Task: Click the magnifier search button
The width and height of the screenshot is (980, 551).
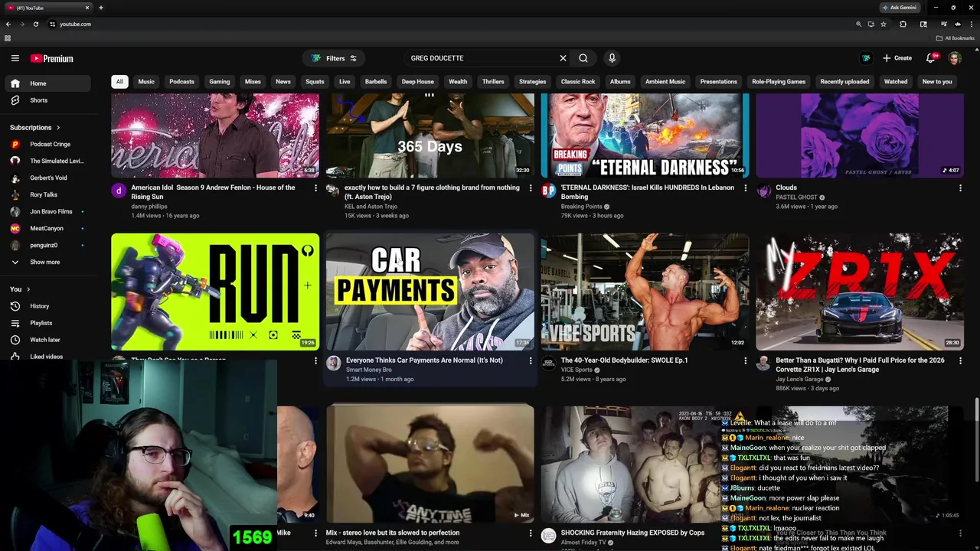Action: pyautogui.click(x=583, y=58)
